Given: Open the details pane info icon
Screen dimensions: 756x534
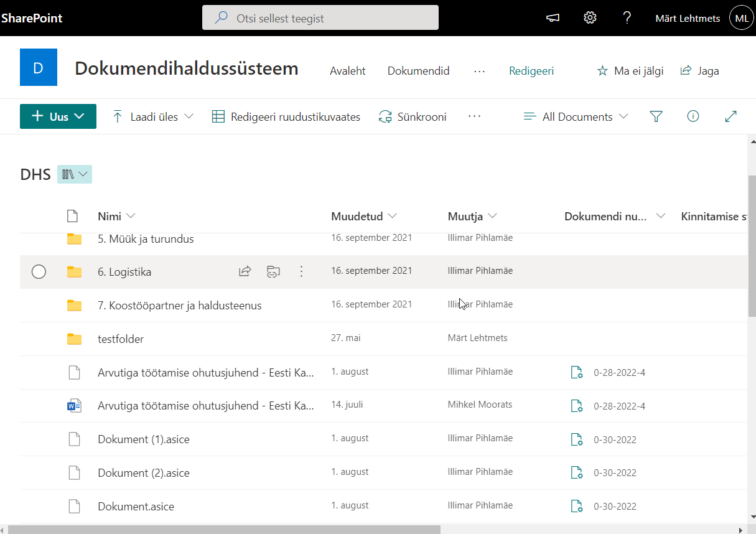Looking at the screenshot, I should tap(693, 116).
